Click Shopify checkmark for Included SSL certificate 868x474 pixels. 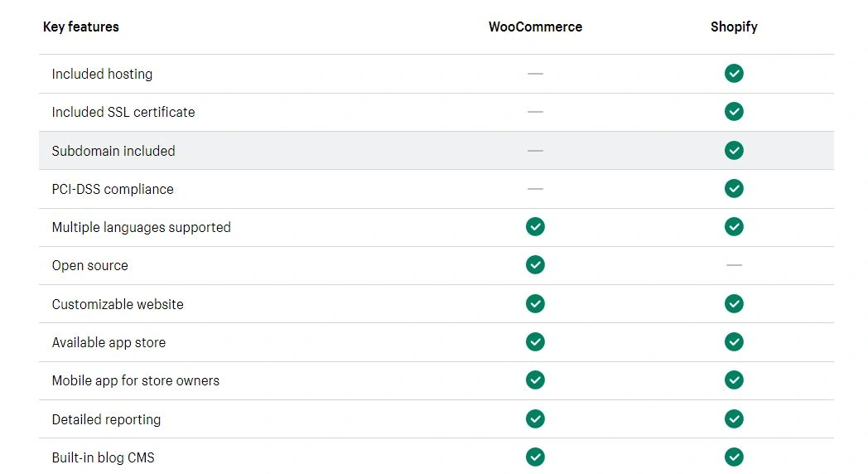(734, 111)
